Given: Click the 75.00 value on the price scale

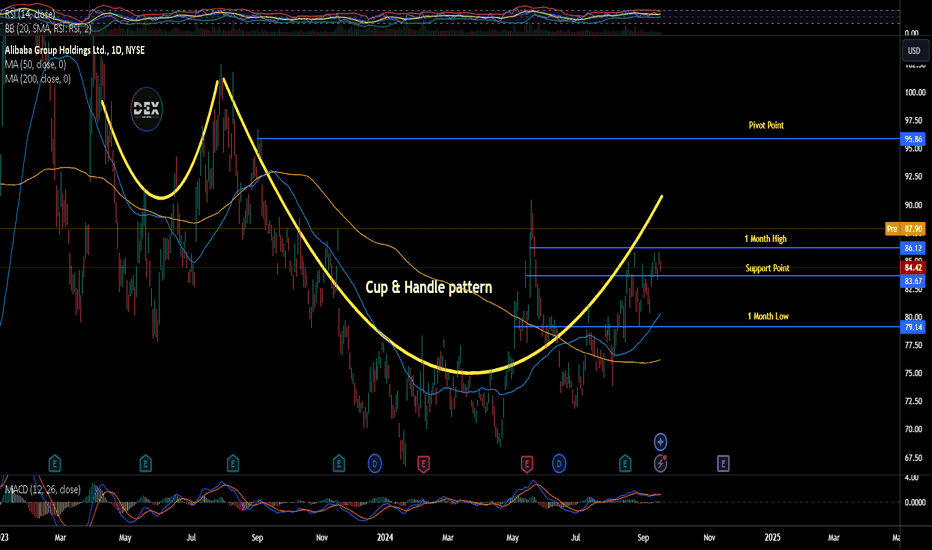Looking at the screenshot, I should (913, 373).
